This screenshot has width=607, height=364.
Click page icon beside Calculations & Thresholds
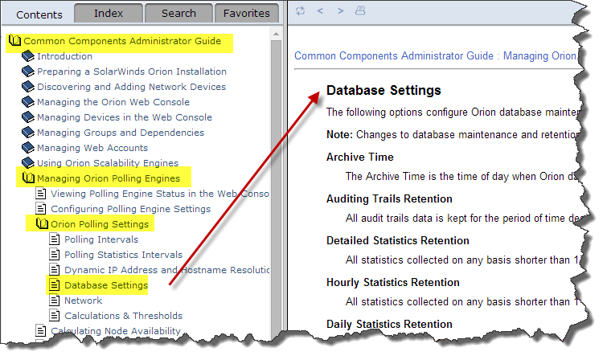pyautogui.click(x=55, y=316)
